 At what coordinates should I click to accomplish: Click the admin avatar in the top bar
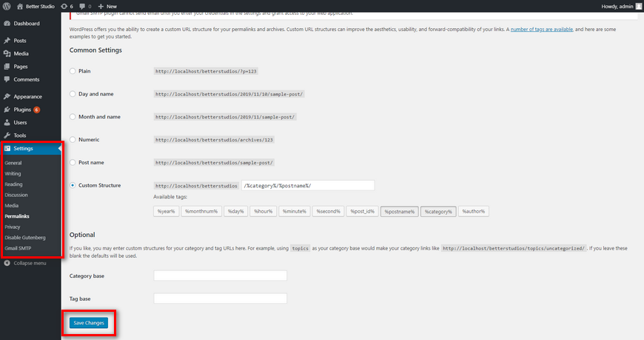coord(639,6)
